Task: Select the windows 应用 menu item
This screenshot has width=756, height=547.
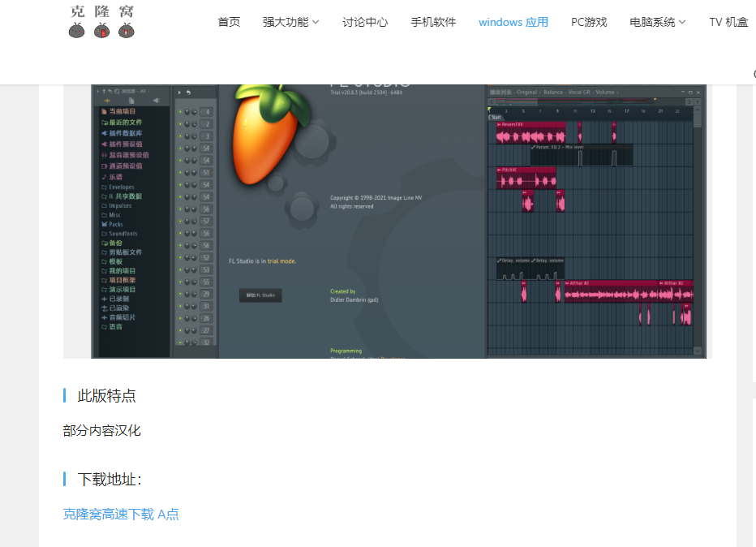Action: [513, 22]
